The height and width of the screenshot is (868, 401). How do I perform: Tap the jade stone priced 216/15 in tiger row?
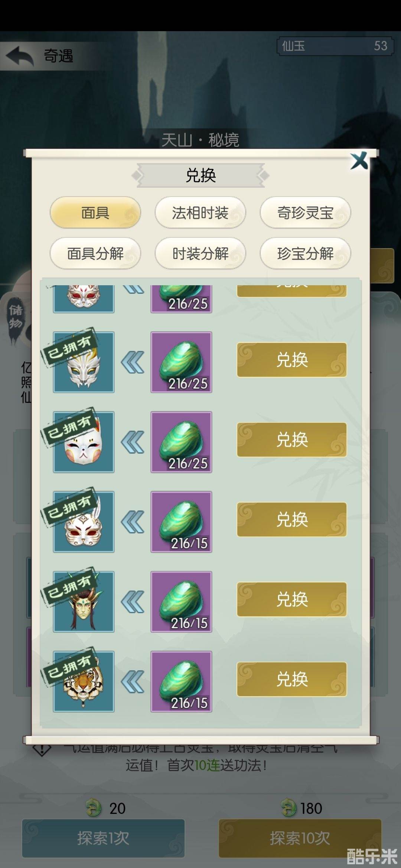pyautogui.click(x=181, y=681)
